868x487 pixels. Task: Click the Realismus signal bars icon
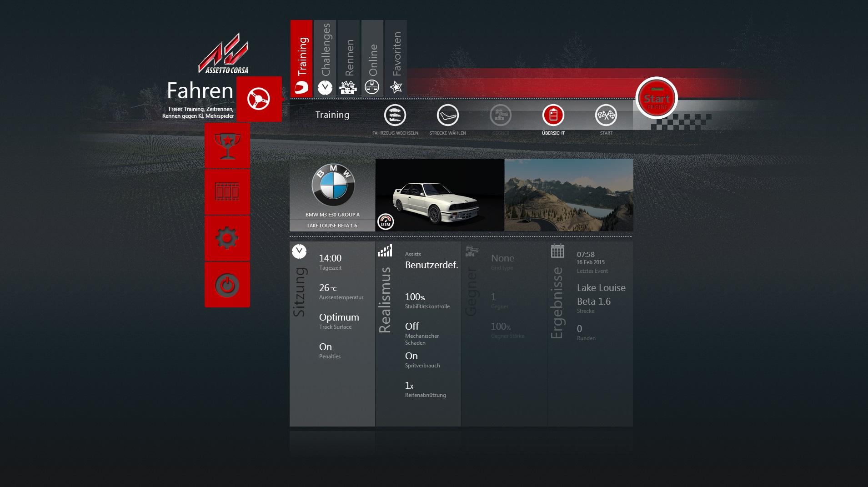click(x=385, y=251)
